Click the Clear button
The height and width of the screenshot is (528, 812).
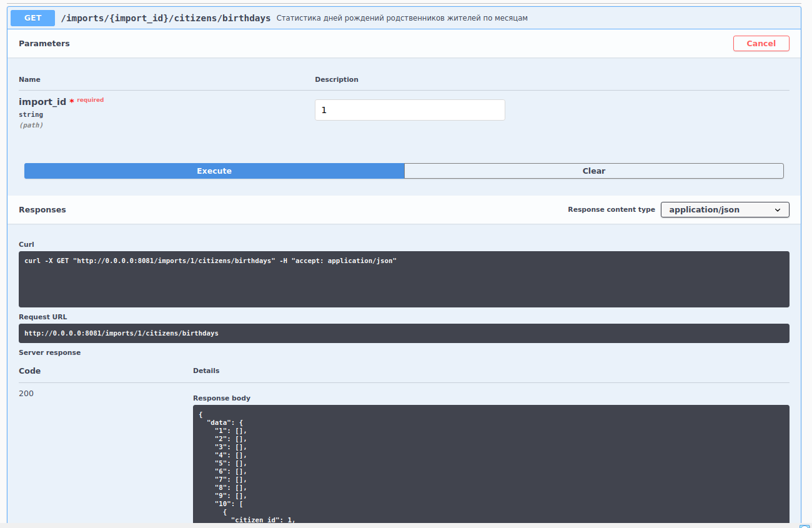click(x=594, y=171)
